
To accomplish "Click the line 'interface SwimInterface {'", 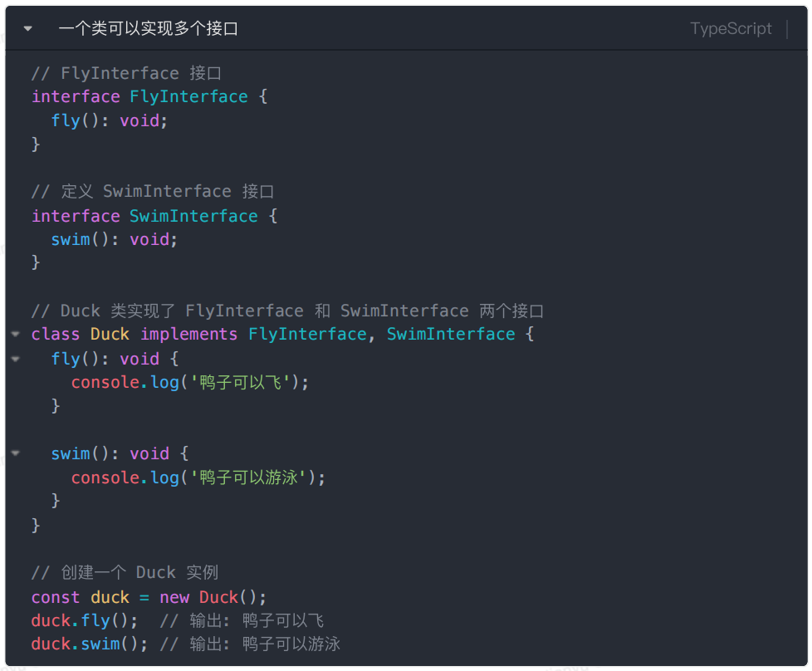I will click(154, 216).
